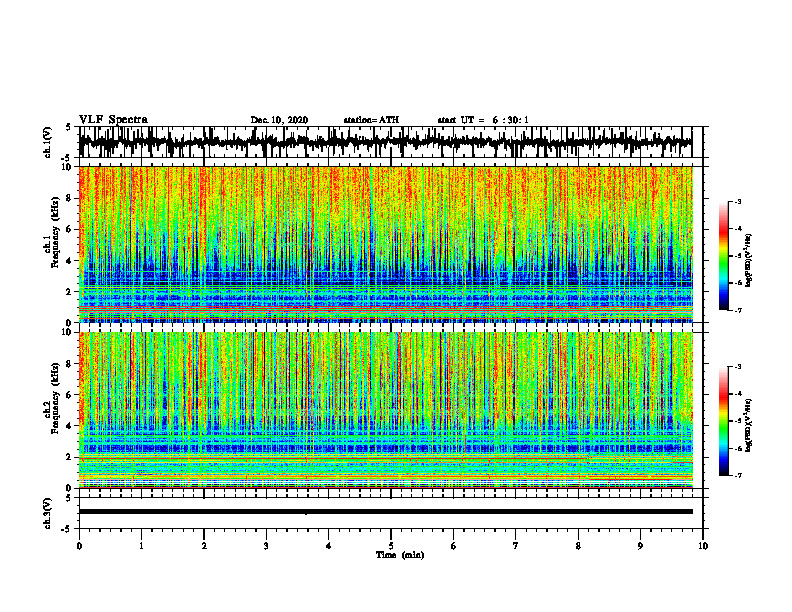This screenshot has height=612, width=792.
Task: Click the 6 minute tick label
Action: [453, 546]
